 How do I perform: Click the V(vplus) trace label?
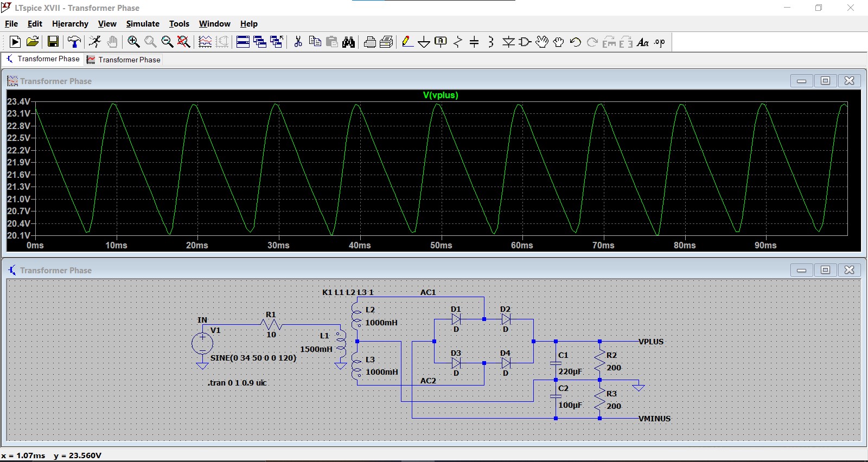(x=441, y=95)
